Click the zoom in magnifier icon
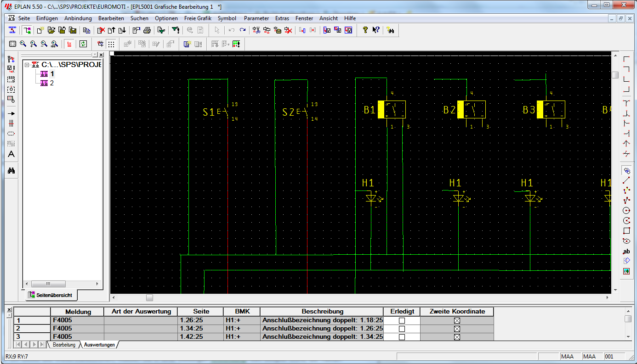Image resolution: width=637 pixels, height=364 pixels. (x=34, y=44)
